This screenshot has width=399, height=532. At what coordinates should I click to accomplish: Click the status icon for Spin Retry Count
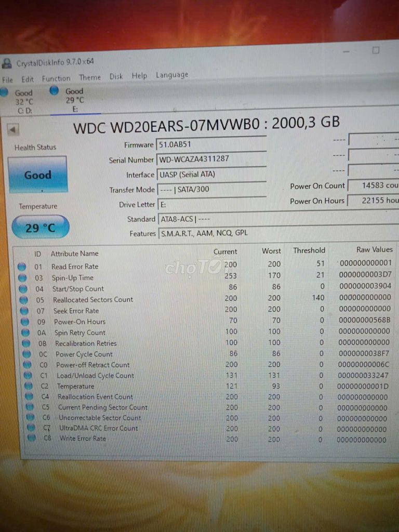pos(26,333)
